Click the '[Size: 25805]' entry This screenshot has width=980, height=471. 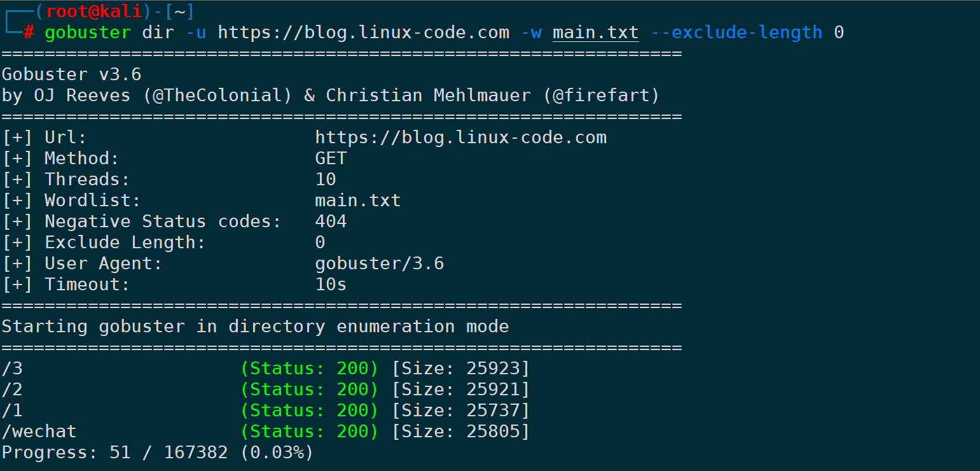pyautogui.click(x=460, y=432)
